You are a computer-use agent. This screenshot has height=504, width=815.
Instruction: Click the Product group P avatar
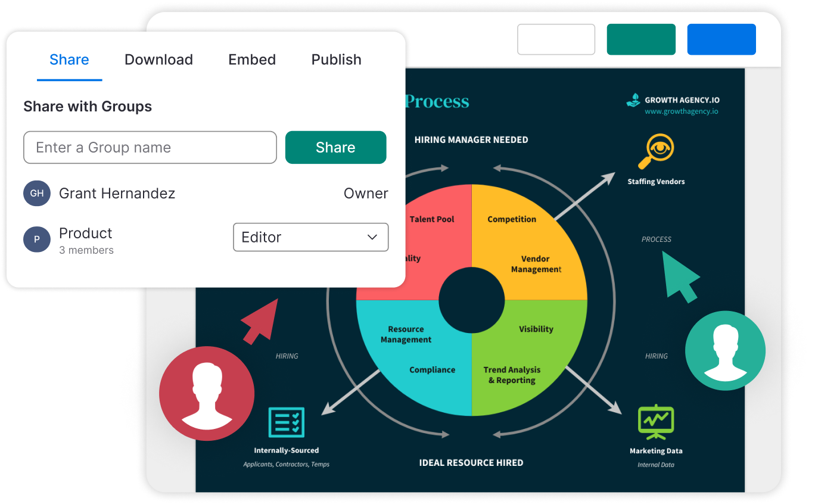[x=37, y=239]
